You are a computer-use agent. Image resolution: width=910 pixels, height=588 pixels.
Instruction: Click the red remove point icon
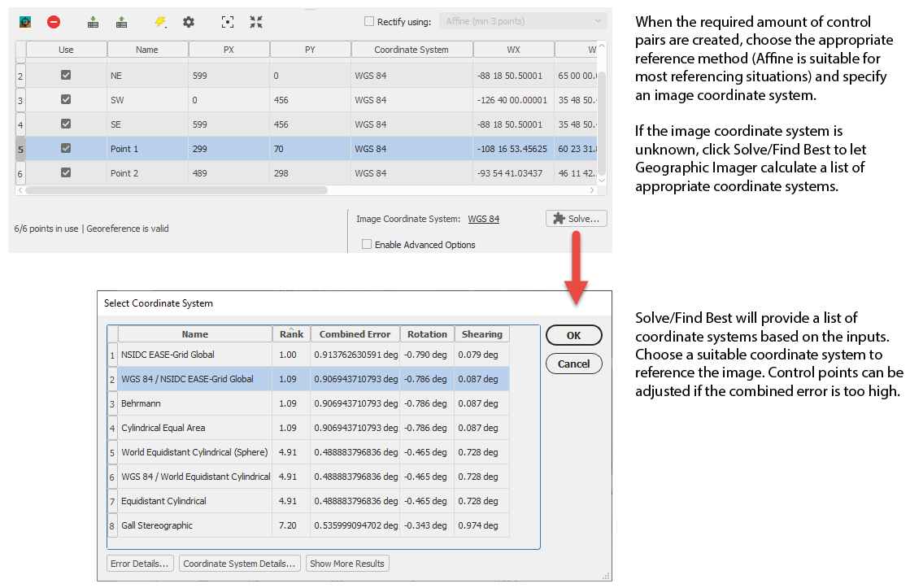tap(54, 22)
